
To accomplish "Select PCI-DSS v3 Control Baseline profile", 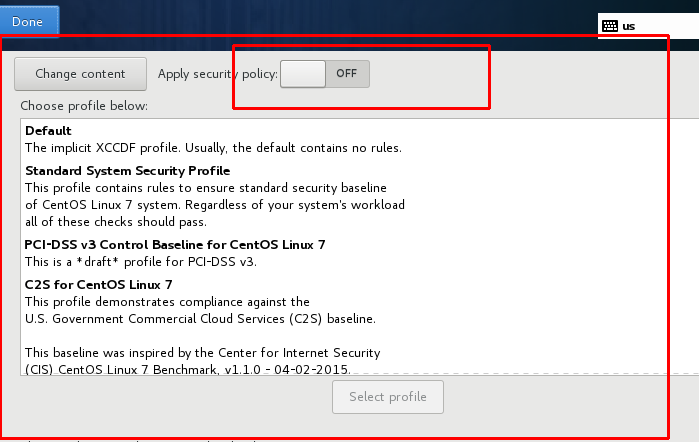I will [x=175, y=245].
